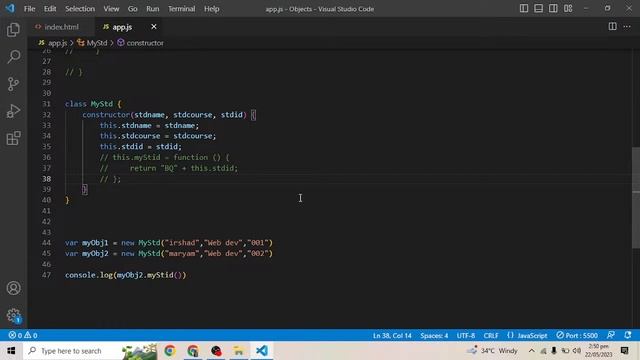Open the Run menu
The image size is (640, 360).
153,9
